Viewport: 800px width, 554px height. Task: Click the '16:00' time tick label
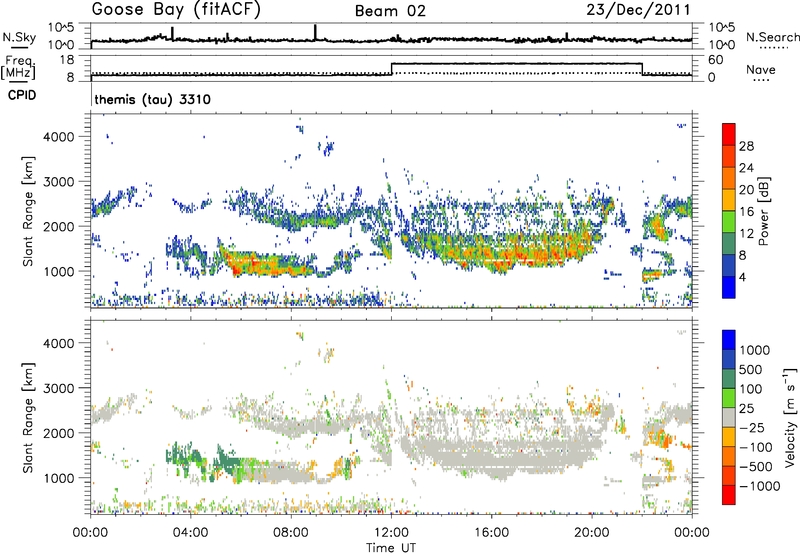pyautogui.click(x=491, y=533)
